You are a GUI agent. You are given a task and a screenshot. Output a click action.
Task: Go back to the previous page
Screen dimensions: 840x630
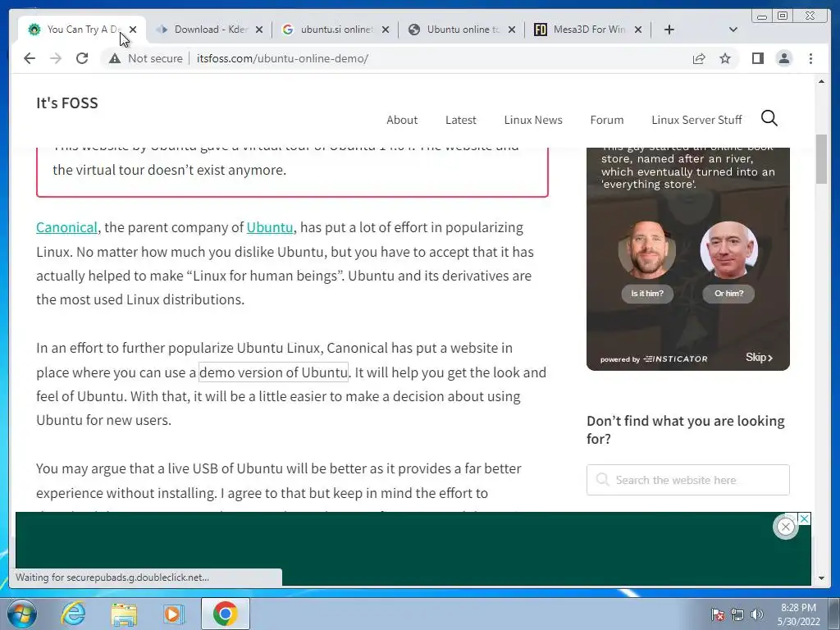click(x=30, y=58)
